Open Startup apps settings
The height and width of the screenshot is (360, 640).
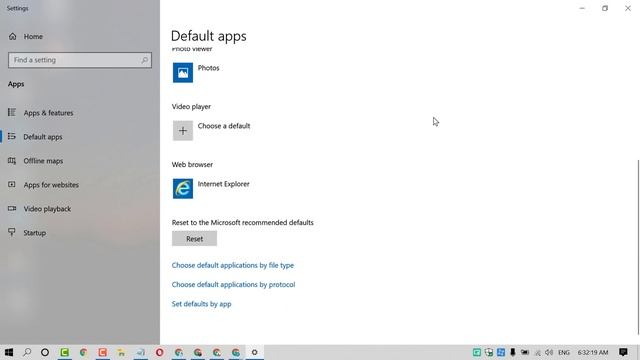coord(34,233)
